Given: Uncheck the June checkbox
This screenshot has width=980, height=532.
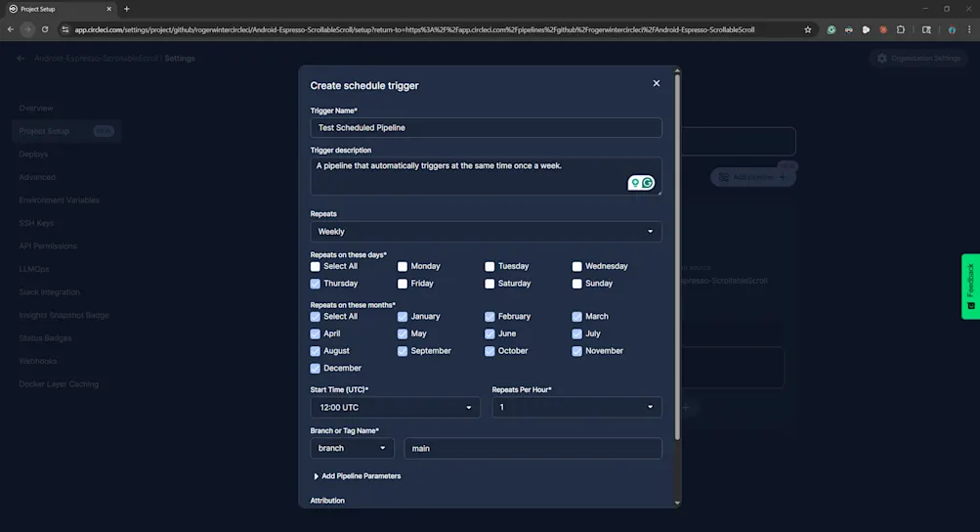Looking at the screenshot, I should click(x=490, y=334).
